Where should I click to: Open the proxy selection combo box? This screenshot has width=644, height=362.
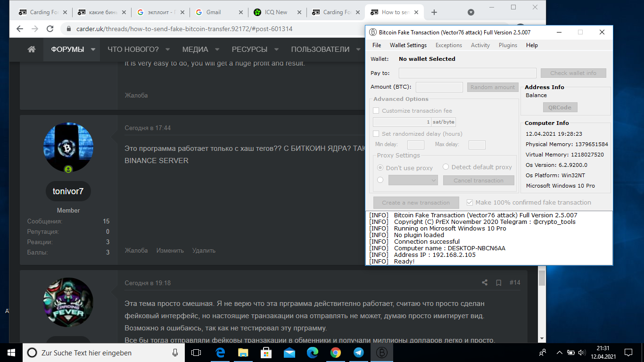pos(413,180)
